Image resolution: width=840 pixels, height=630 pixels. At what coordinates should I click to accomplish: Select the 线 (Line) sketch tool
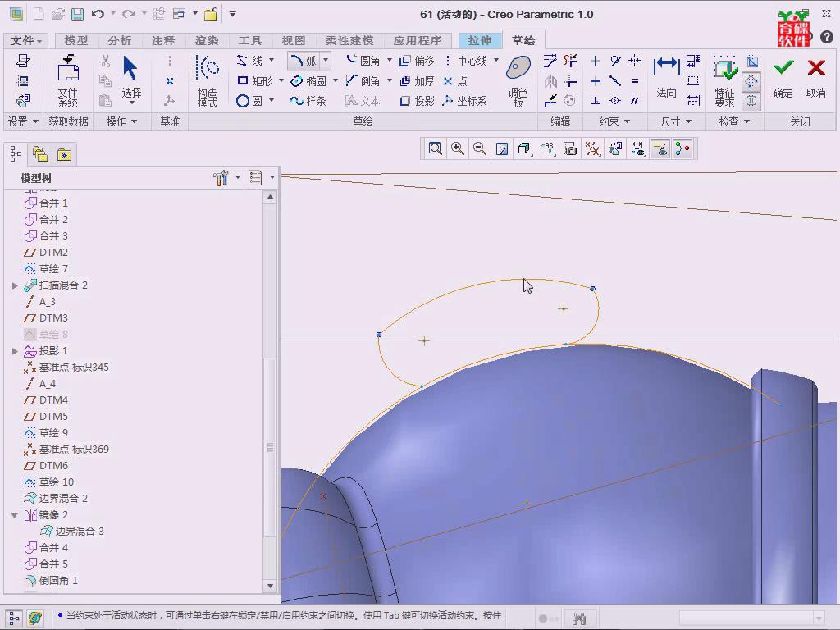point(249,61)
